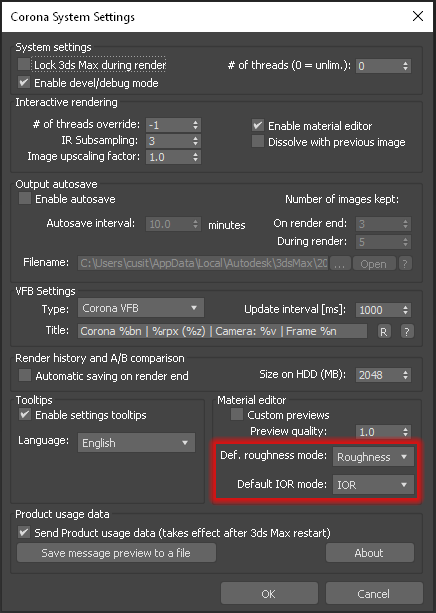Image resolution: width=436 pixels, height=613 pixels.
Task: Open the Language dropdown
Action: pos(136,443)
